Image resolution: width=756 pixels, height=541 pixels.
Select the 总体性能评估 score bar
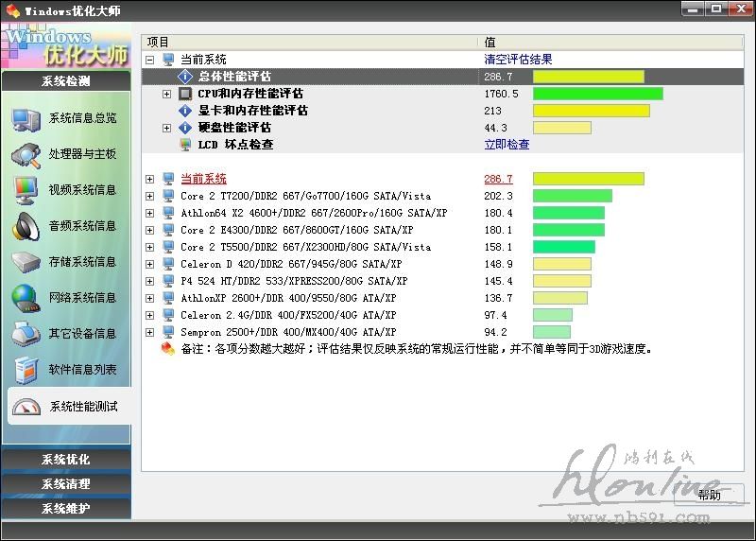click(588, 77)
